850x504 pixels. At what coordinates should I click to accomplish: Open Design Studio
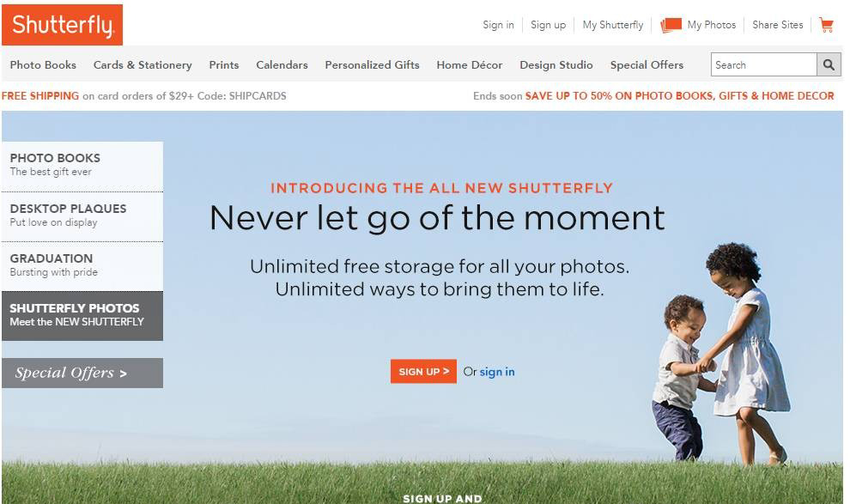pyautogui.click(x=556, y=65)
